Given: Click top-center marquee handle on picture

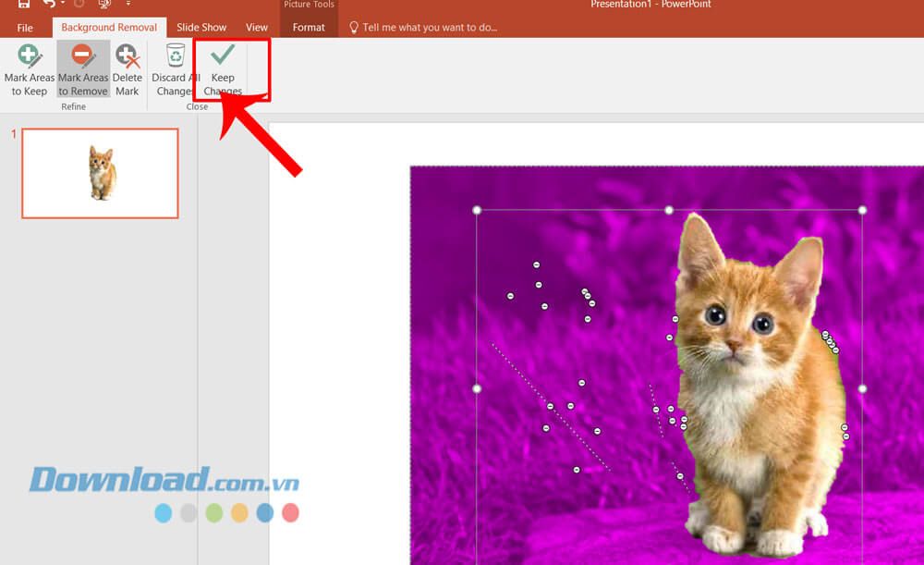Looking at the screenshot, I should (x=669, y=210).
